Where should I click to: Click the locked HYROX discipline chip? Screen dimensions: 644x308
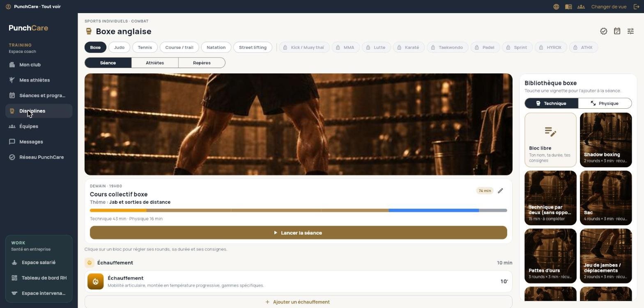(x=550, y=48)
